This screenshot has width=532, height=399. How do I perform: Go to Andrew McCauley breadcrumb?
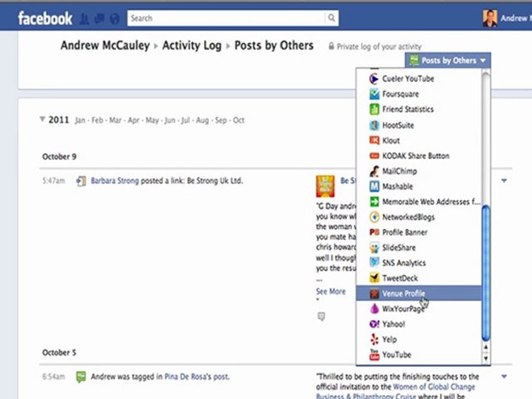click(105, 45)
